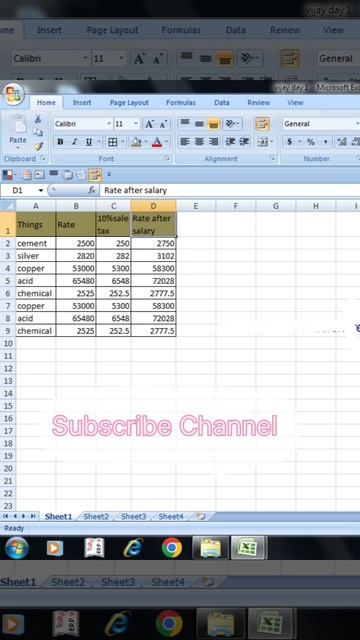Open Data tab in front window
The height and width of the screenshot is (640, 360).
point(222,103)
